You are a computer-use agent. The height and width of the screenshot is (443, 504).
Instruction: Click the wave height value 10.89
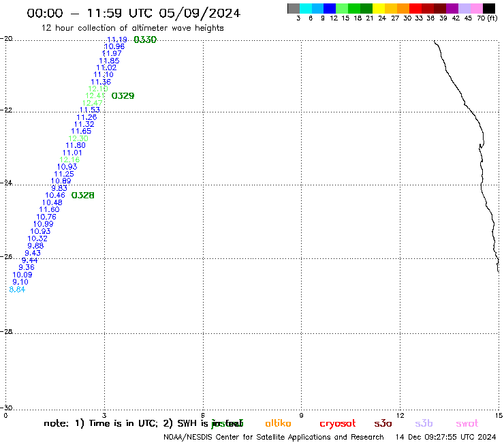(61, 181)
